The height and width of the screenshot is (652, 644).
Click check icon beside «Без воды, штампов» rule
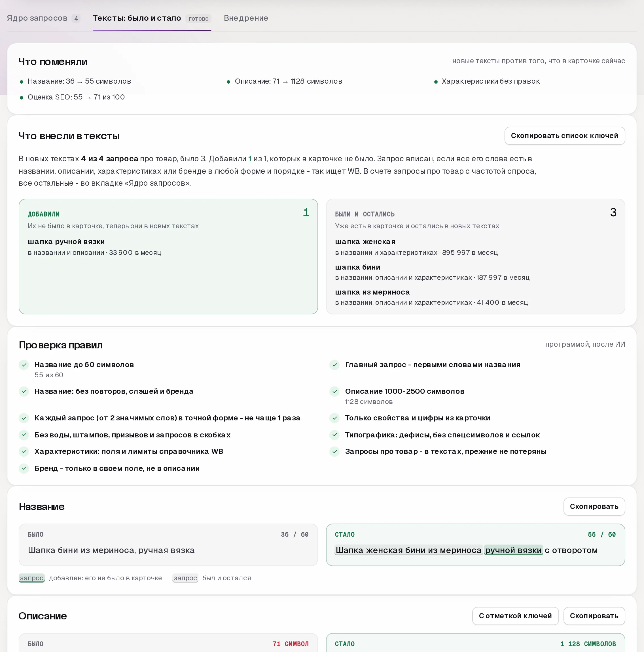point(24,435)
